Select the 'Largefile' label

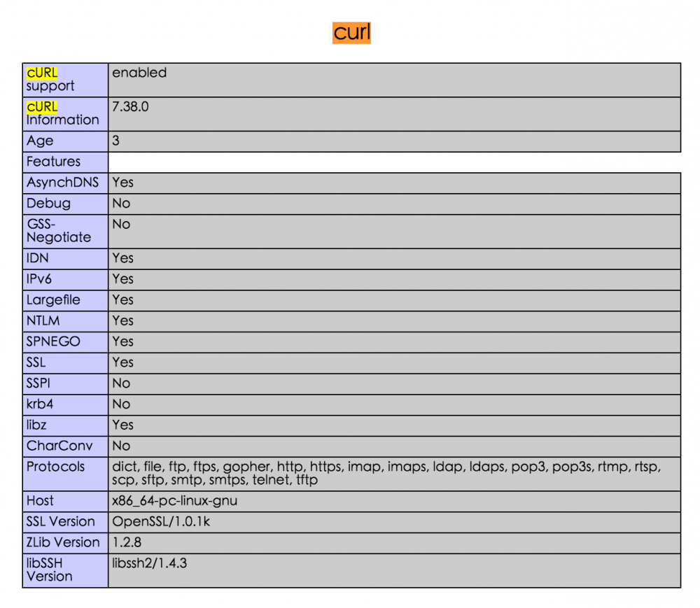coord(53,300)
